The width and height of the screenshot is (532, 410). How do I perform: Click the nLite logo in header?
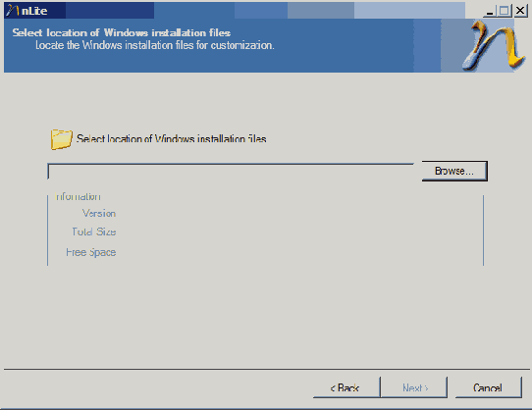click(x=494, y=45)
